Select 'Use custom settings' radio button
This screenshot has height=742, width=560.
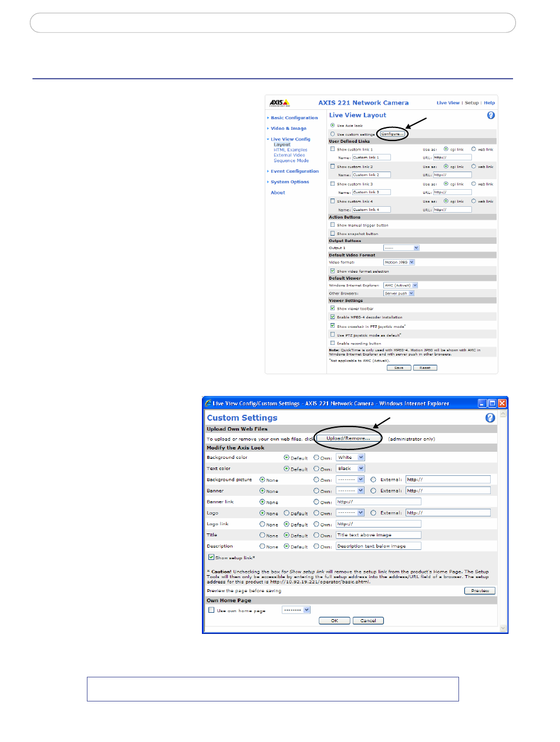tap(332, 134)
